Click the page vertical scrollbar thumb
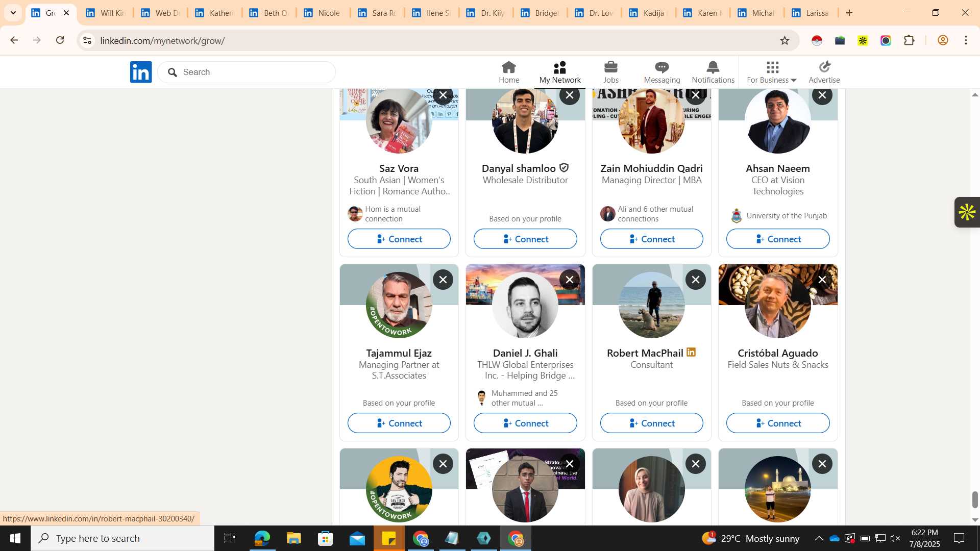 [974, 499]
